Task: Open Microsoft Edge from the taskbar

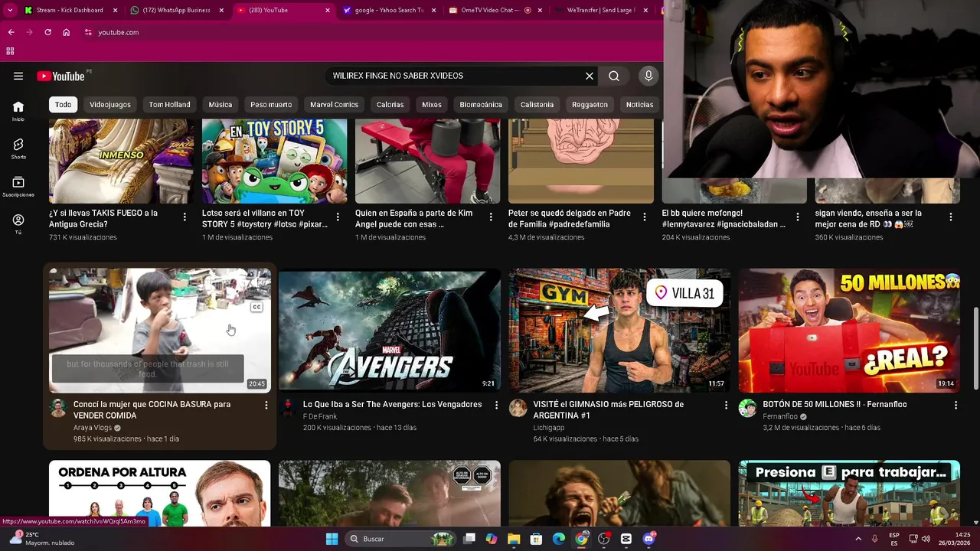Action: click(559, 539)
